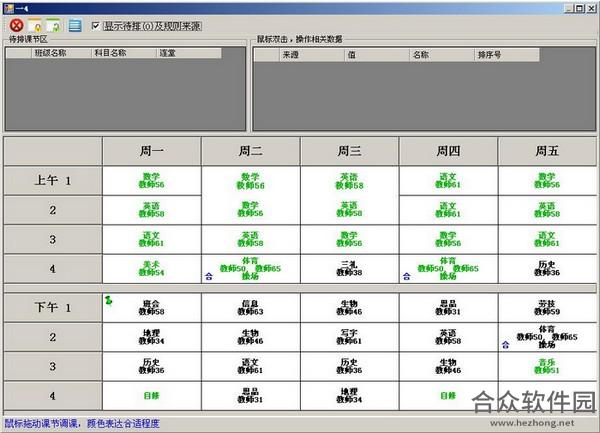Select the 上午 1 row header
600x433 pixels.
click(53, 181)
